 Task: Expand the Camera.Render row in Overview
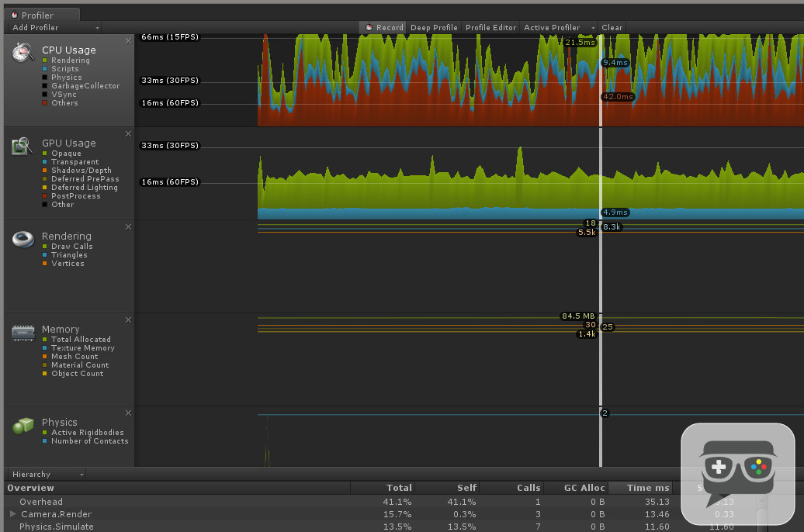14,514
